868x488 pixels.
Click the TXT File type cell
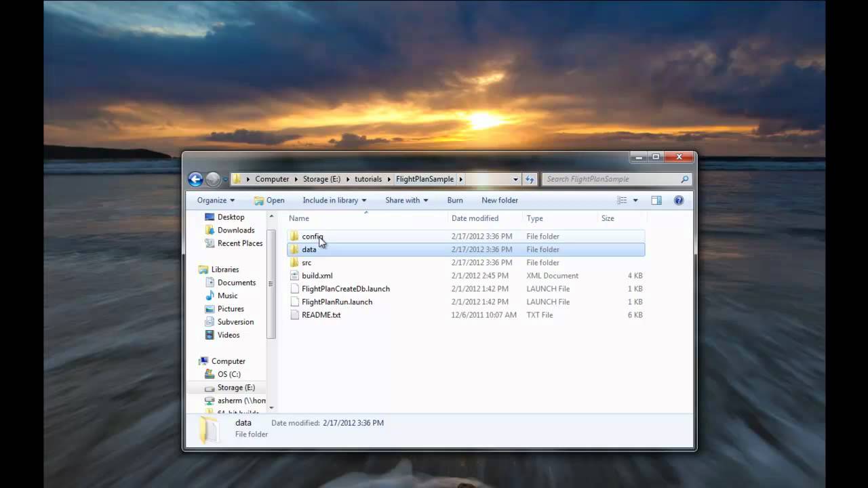point(539,315)
